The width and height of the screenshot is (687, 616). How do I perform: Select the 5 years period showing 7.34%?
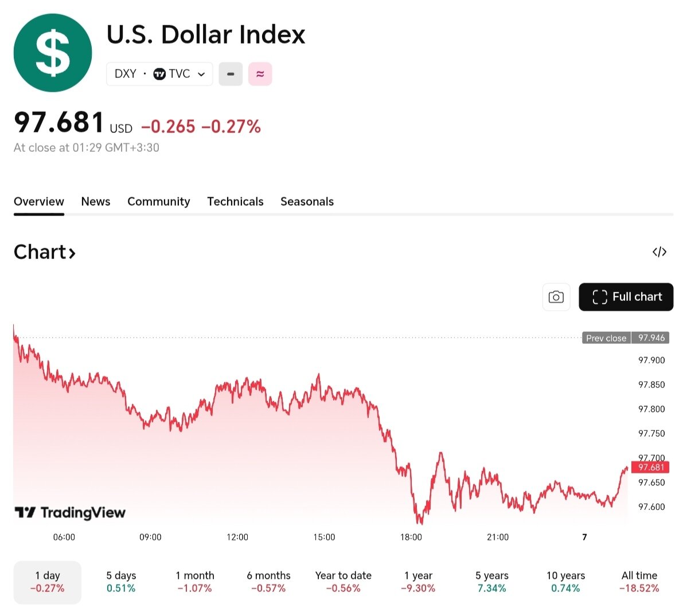point(491,582)
